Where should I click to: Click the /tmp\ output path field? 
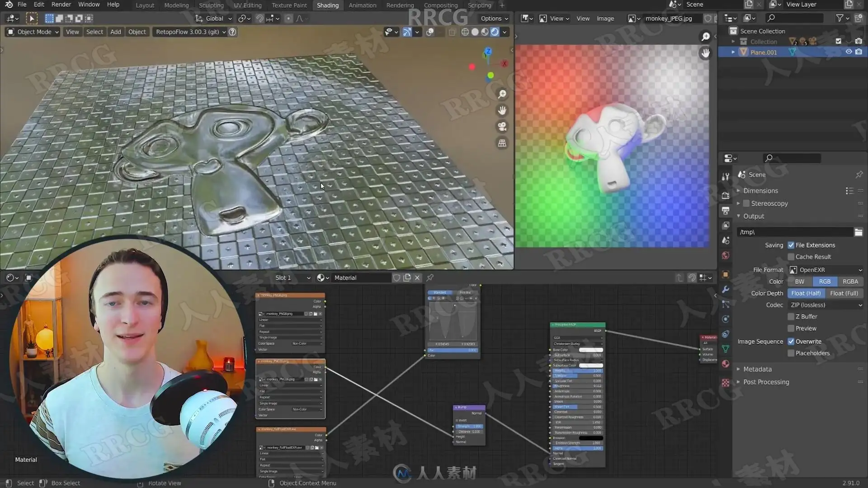point(794,232)
